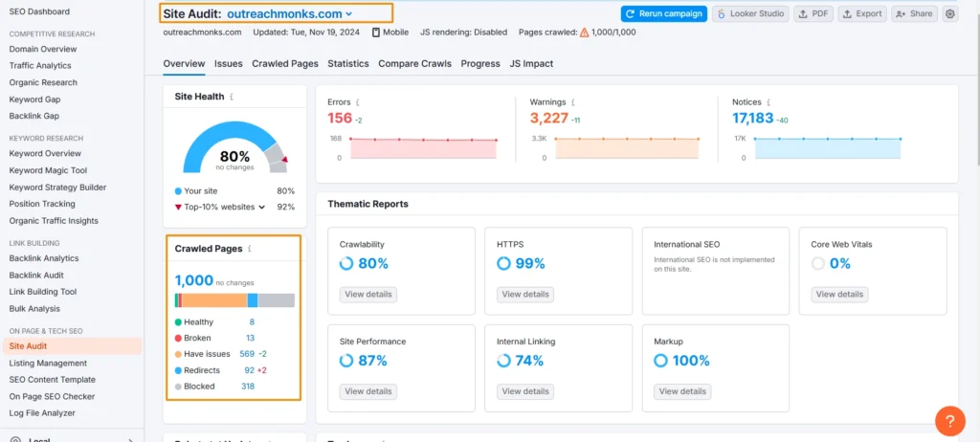This screenshot has height=442, width=980.
Task: Click the orange help question mark button
Action: pos(949,421)
